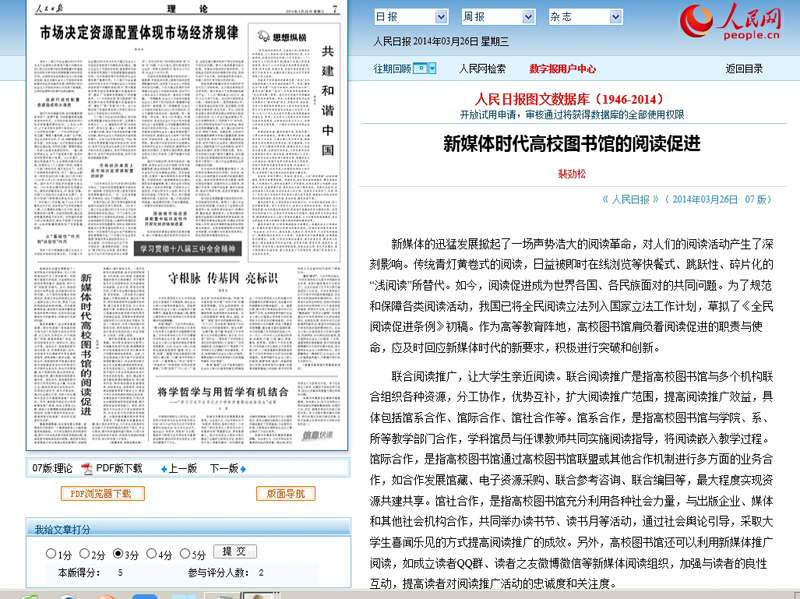800x599 pixels.
Task: Select the 4分 rating radio button
Action: 151,553
